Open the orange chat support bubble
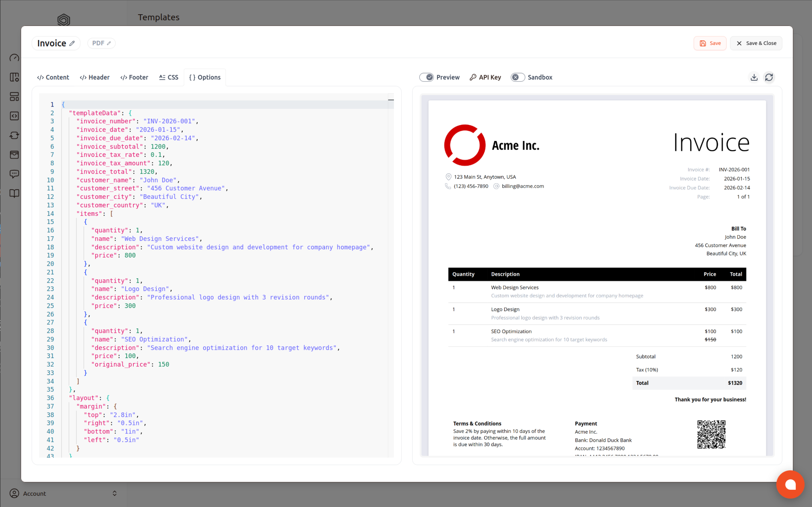Screen dimensions: 812x507 [790, 484]
